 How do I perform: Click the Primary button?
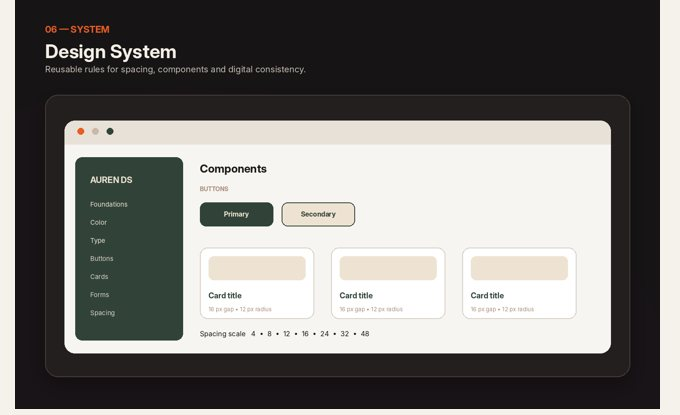[x=236, y=214]
